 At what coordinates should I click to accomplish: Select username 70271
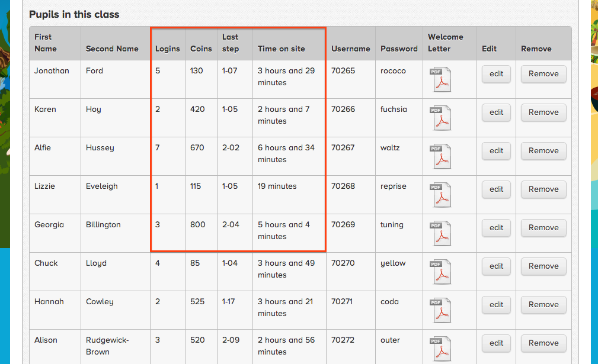(342, 301)
